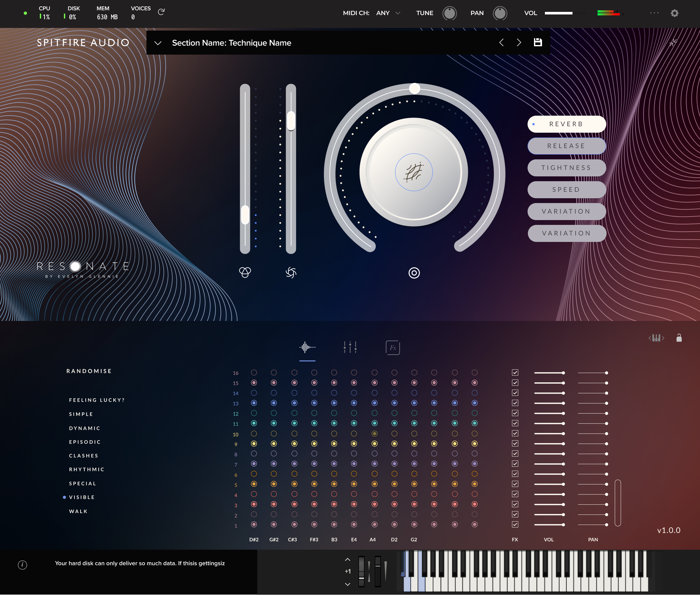Click the outer ring handle of the big knob

[x=415, y=89]
